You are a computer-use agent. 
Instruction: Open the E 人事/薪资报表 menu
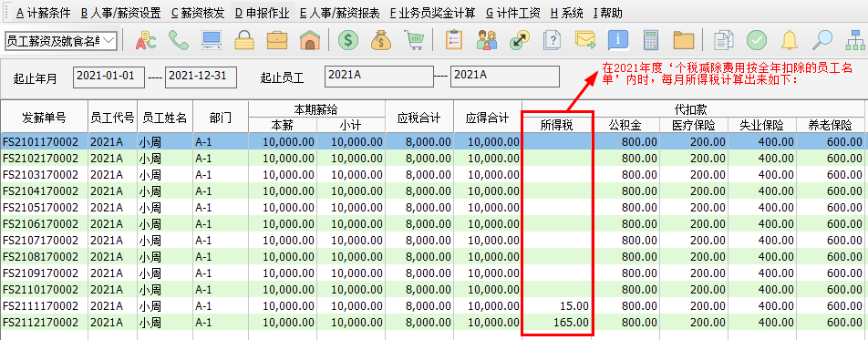tap(340, 14)
